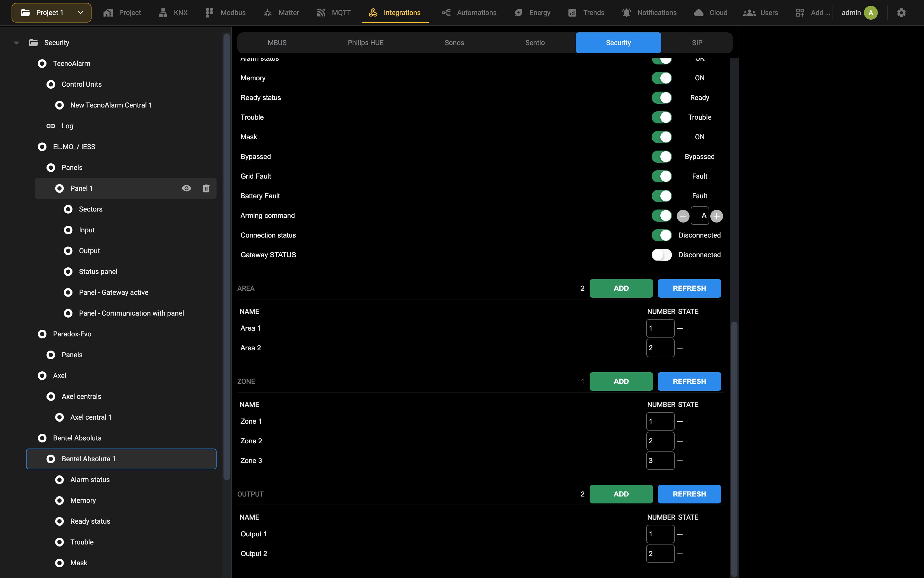Open the Project home icon
The height and width of the screenshot is (578, 924).
point(109,13)
